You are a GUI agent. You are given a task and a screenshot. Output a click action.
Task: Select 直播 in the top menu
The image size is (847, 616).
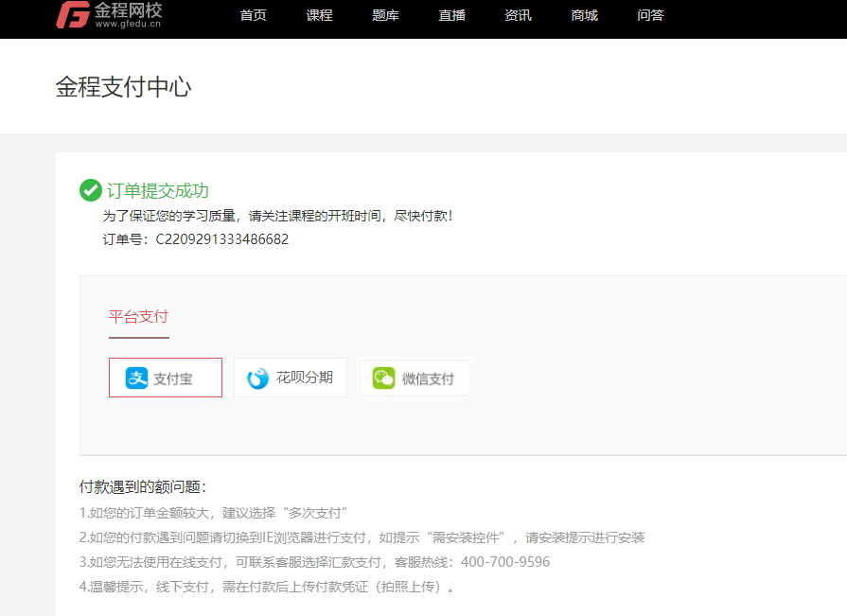point(451,15)
